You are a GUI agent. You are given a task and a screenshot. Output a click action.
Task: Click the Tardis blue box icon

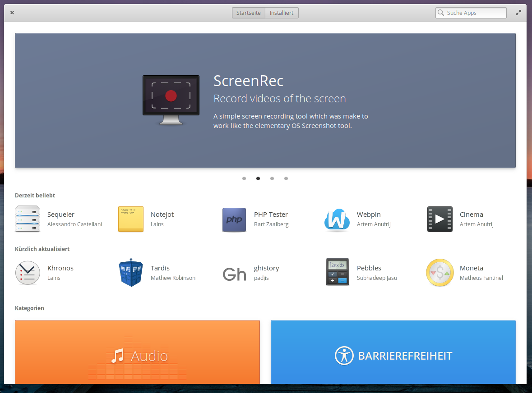[x=131, y=273]
